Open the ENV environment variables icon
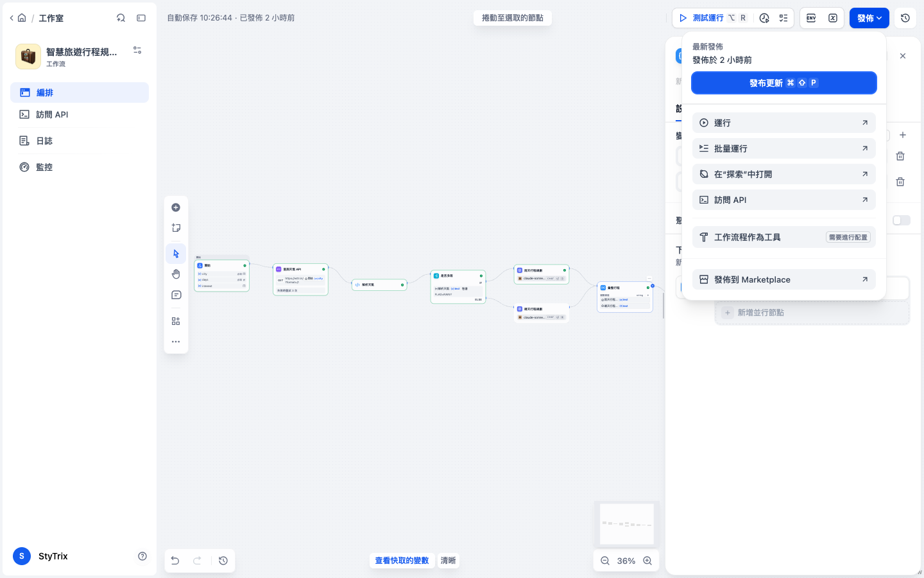 coord(811,18)
